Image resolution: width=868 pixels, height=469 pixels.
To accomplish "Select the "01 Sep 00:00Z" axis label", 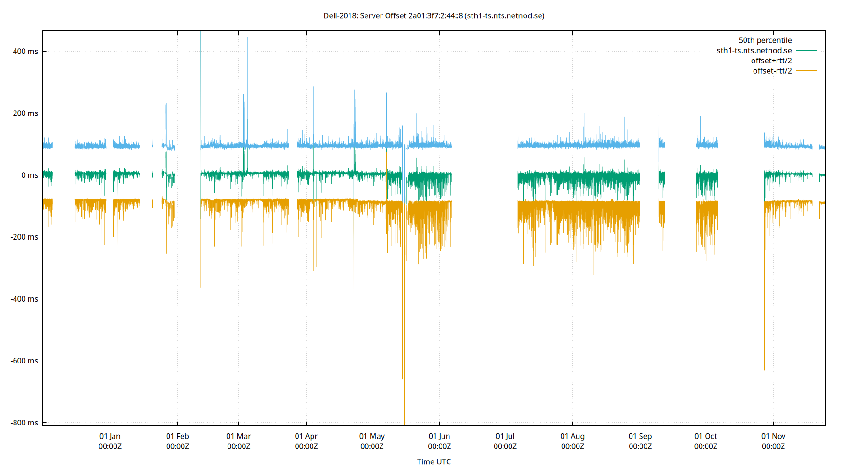I will pyautogui.click(x=641, y=441).
